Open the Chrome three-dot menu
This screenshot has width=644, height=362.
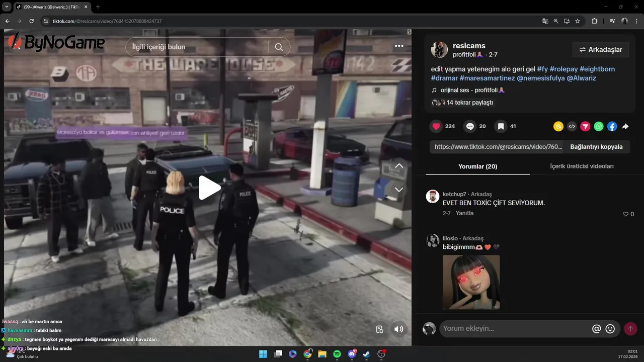[x=637, y=21]
